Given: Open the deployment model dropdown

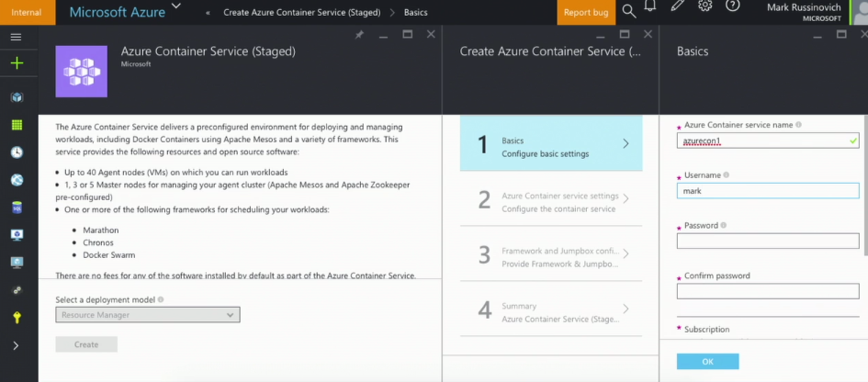Looking at the screenshot, I should click(x=148, y=315).
